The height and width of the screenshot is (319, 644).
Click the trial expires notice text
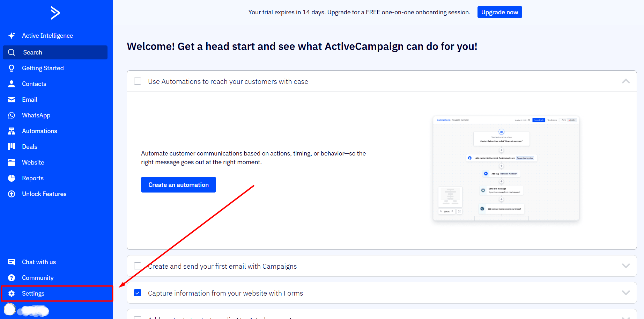359,12
